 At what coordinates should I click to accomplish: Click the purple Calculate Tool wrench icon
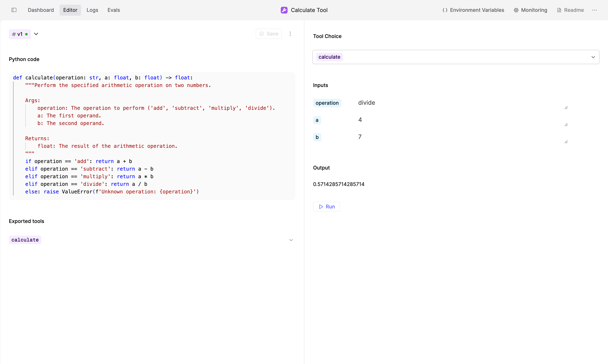(x=284, y=10)
